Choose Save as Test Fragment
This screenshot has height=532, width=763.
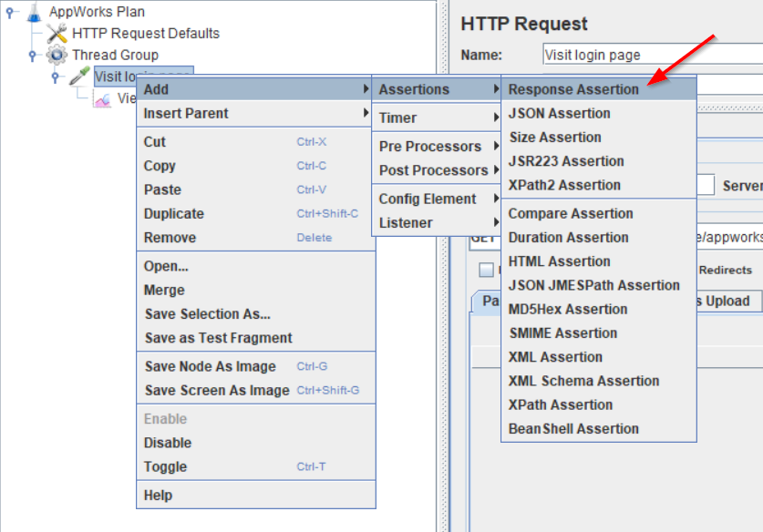(218, 338)
